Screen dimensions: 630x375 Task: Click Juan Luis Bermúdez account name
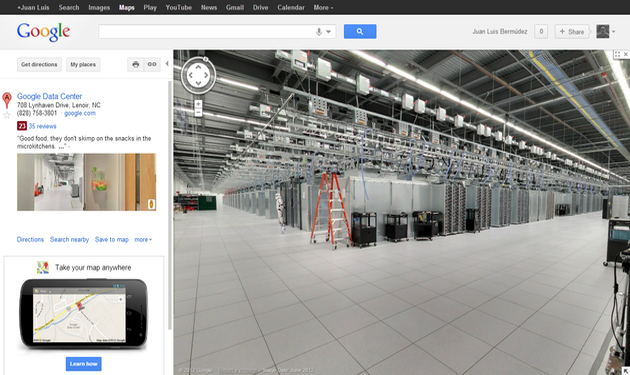coord(500,31)
